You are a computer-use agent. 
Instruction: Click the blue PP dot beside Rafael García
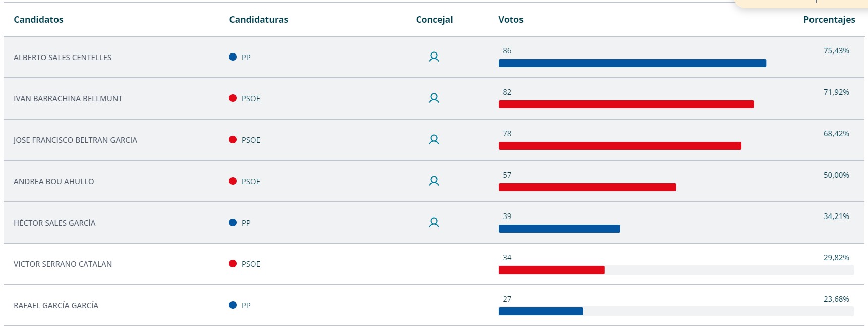(x=233, y=305)
